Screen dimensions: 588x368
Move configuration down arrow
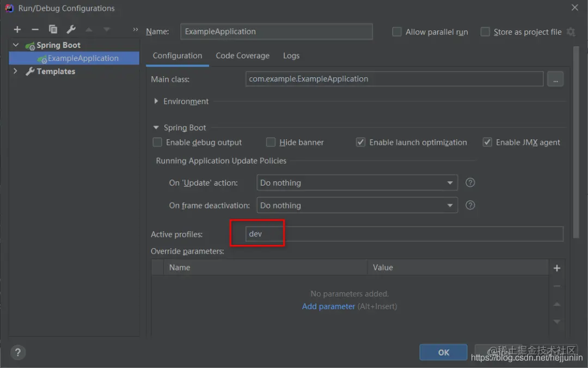(107, 29)
